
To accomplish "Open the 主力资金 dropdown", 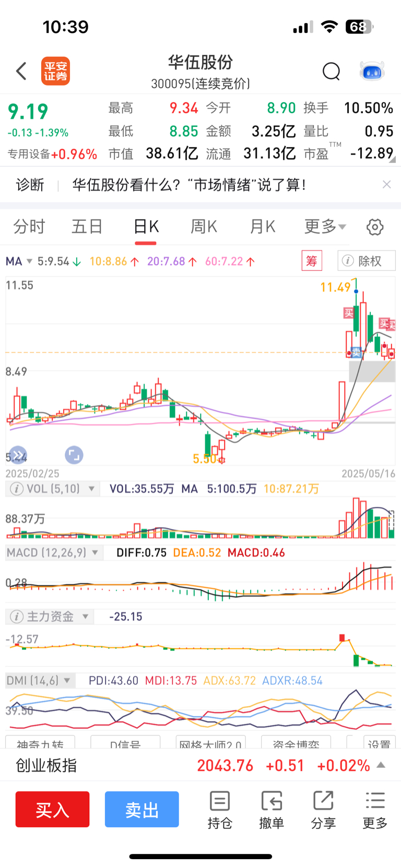I will [85, 617].
